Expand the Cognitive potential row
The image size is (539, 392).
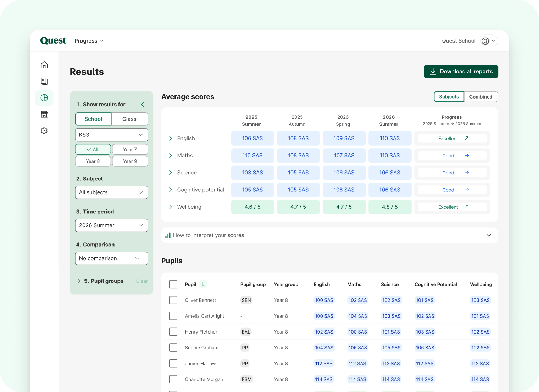[170, 190]
